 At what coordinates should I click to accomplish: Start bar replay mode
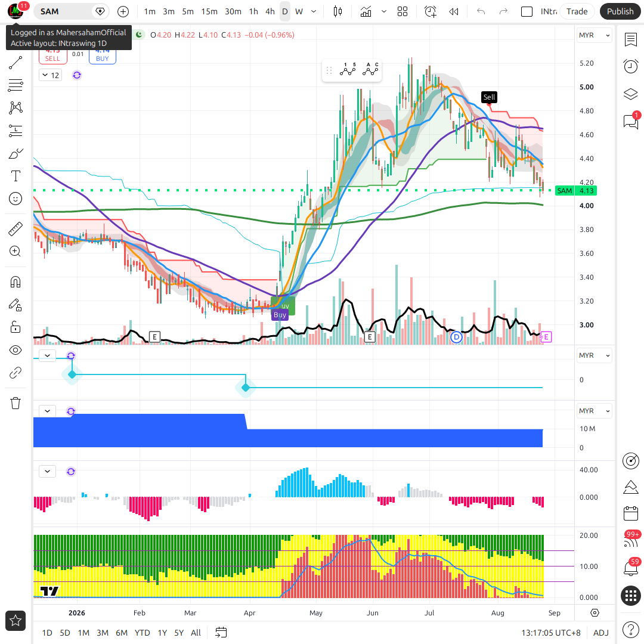(x=454, y=11)
